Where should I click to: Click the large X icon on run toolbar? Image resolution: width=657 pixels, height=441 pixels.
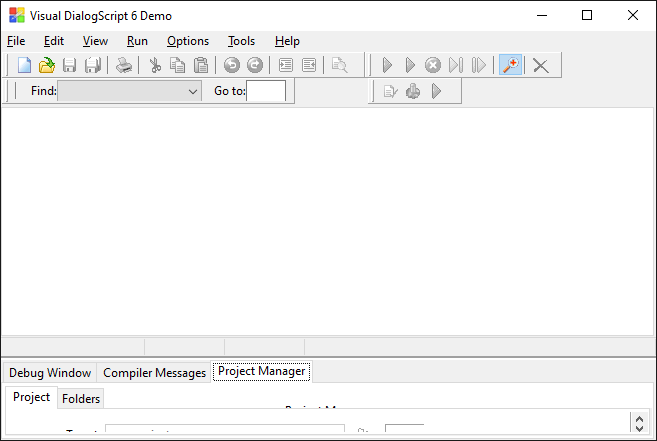[x=541, y=65]
